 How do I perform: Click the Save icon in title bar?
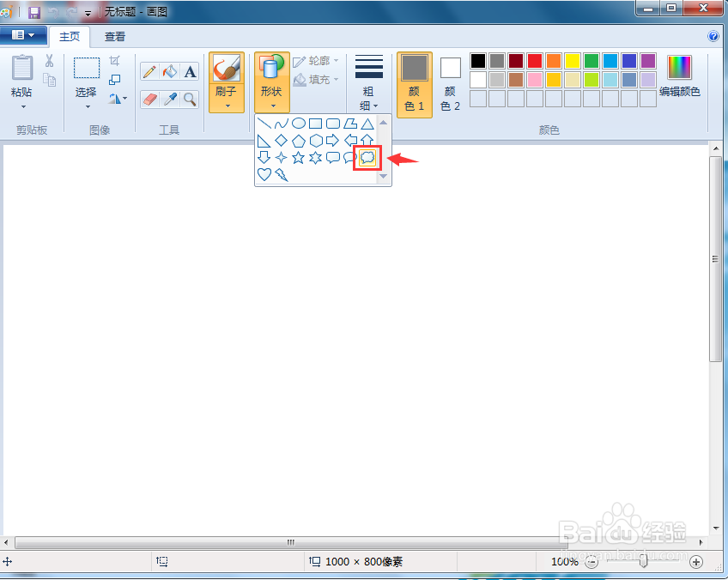point(33,13)
